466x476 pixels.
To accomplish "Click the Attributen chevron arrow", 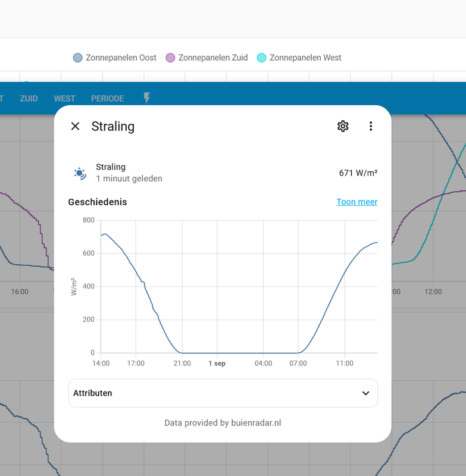I will coord(366,393).
